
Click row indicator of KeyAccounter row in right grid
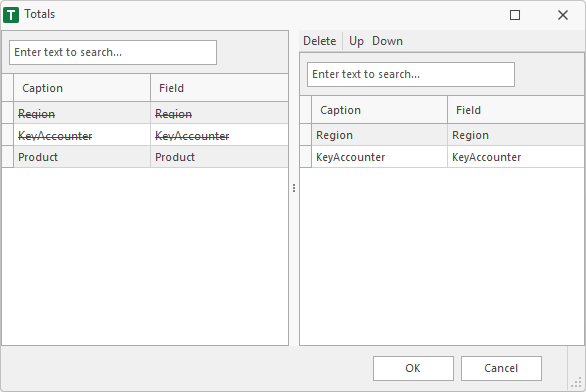point(306,157)
